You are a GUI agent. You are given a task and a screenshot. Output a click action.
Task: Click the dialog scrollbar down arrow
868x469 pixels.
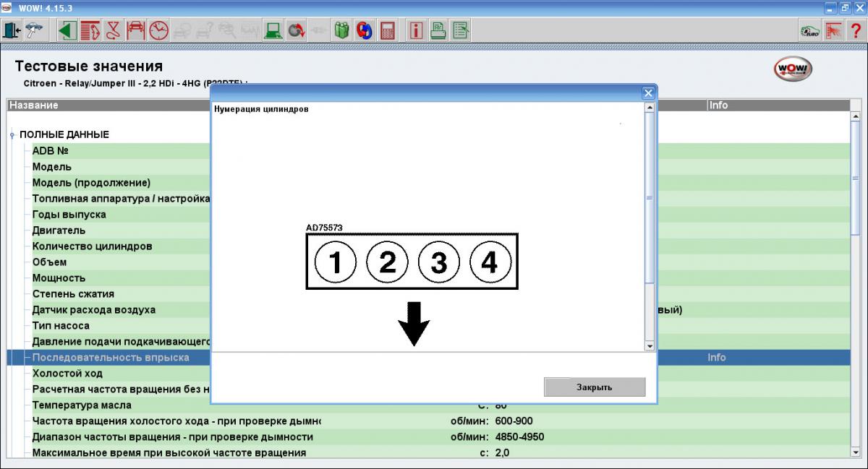click(649, 347)
